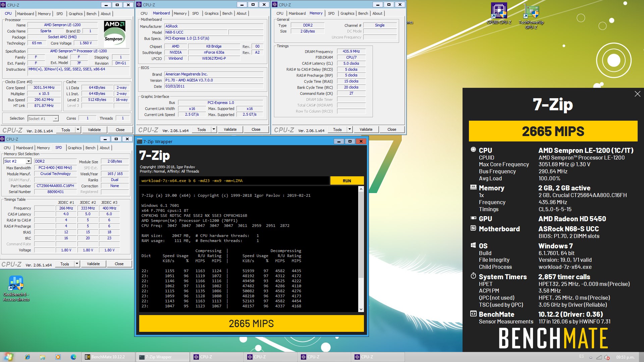Click the BIOS Version P1.70 field
The width and height of the screenshot is (644, 362).
(214, 80)
